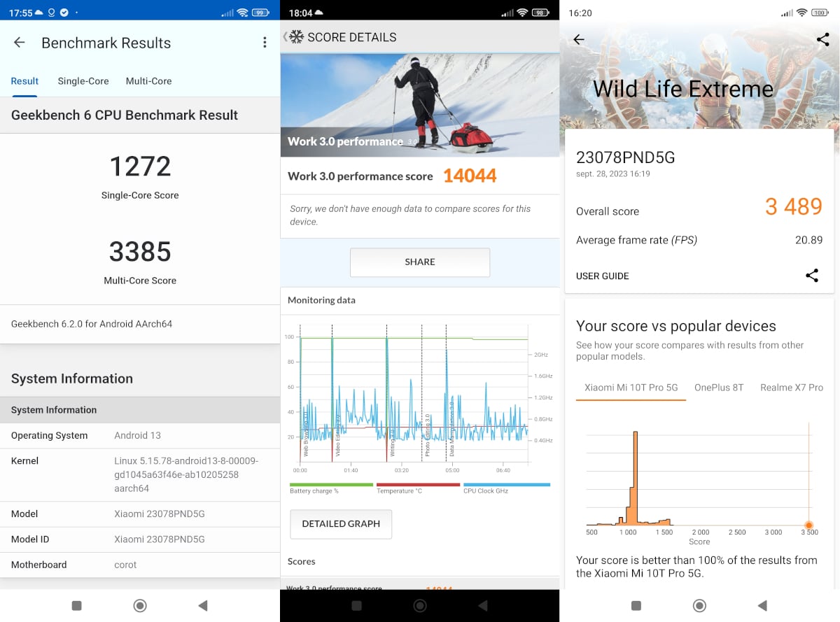Tap the 17:55 clock in status bar
The height and width of the screenshot is (622, 840).
click(x=21, y=13)
